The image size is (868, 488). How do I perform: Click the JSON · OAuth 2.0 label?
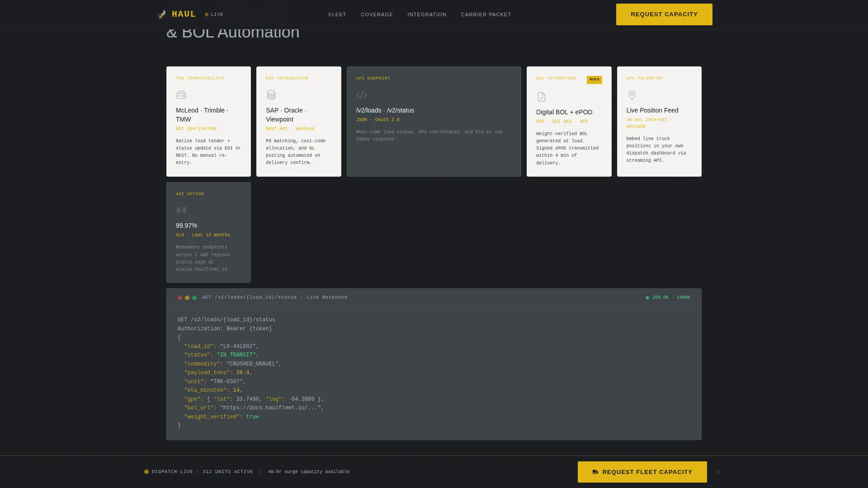click(x=378, y=120)
